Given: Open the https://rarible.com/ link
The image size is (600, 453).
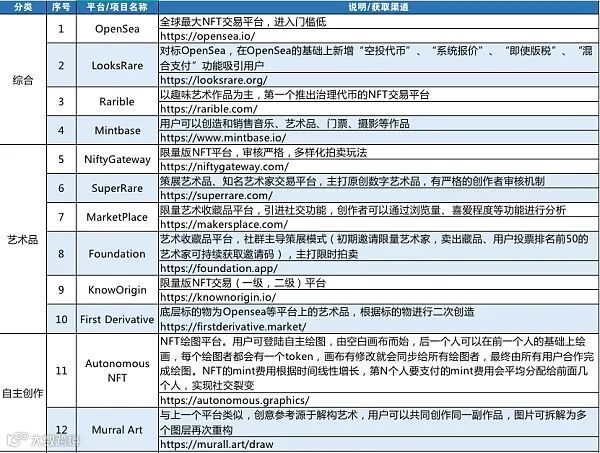Looking at the screenshot, I should pyautogui.click(x=209, y=109).
